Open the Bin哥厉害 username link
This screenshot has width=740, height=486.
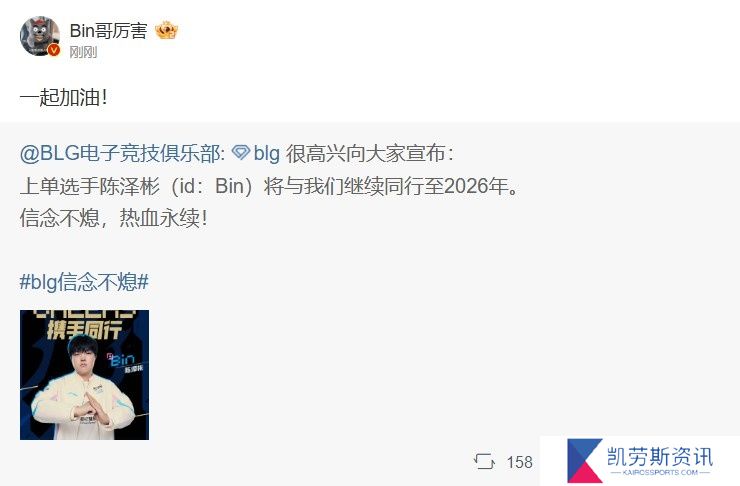coord(109,31)
